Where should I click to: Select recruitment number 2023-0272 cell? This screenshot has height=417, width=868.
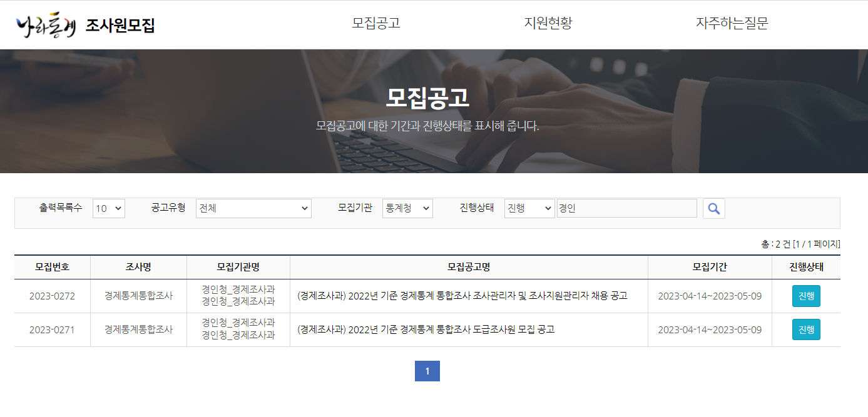52,296
